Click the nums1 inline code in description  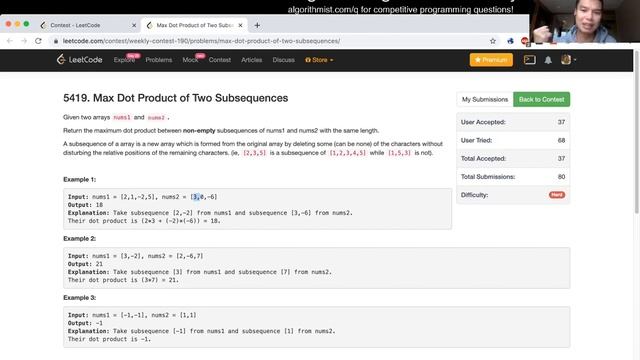coord(122,118)
